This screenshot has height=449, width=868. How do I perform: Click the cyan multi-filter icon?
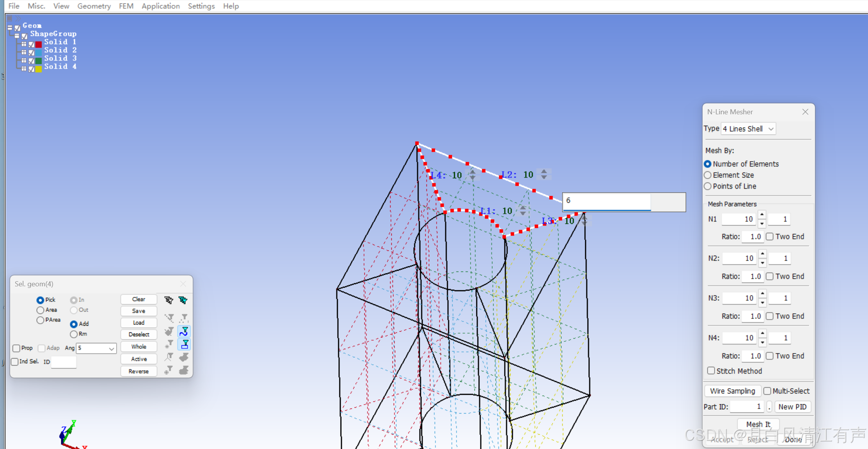pos(183,300)
